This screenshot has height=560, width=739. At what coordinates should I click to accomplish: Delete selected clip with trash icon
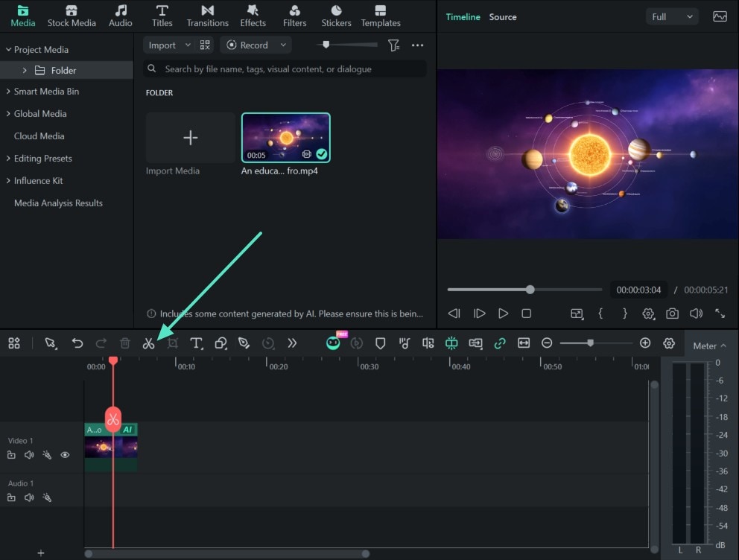pos(125,343)
